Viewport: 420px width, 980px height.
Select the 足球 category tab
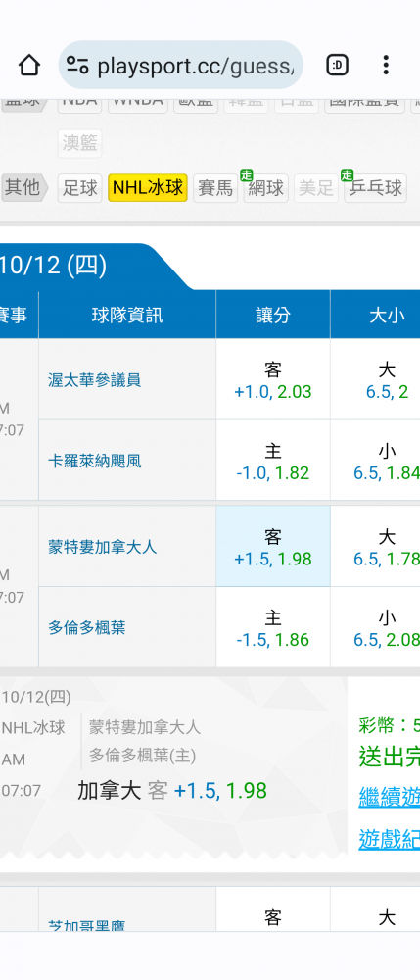pyautogui.click(x=80, y=188)
